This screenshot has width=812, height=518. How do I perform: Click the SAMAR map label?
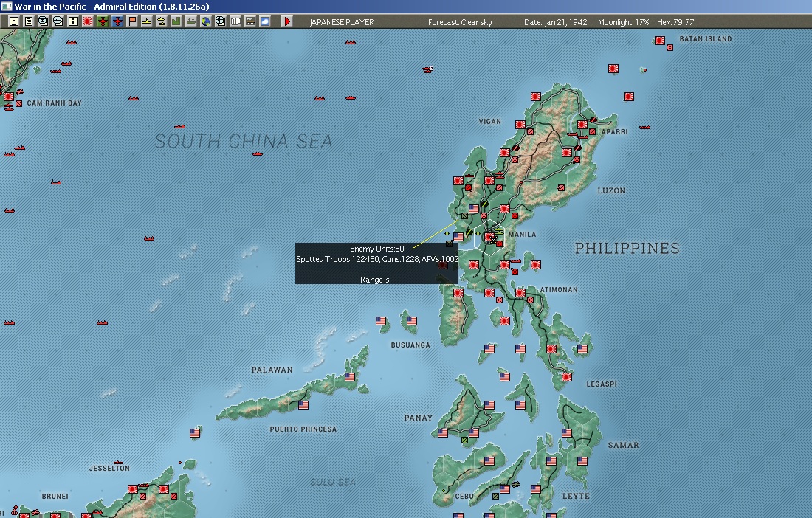[x=623, y=445]
